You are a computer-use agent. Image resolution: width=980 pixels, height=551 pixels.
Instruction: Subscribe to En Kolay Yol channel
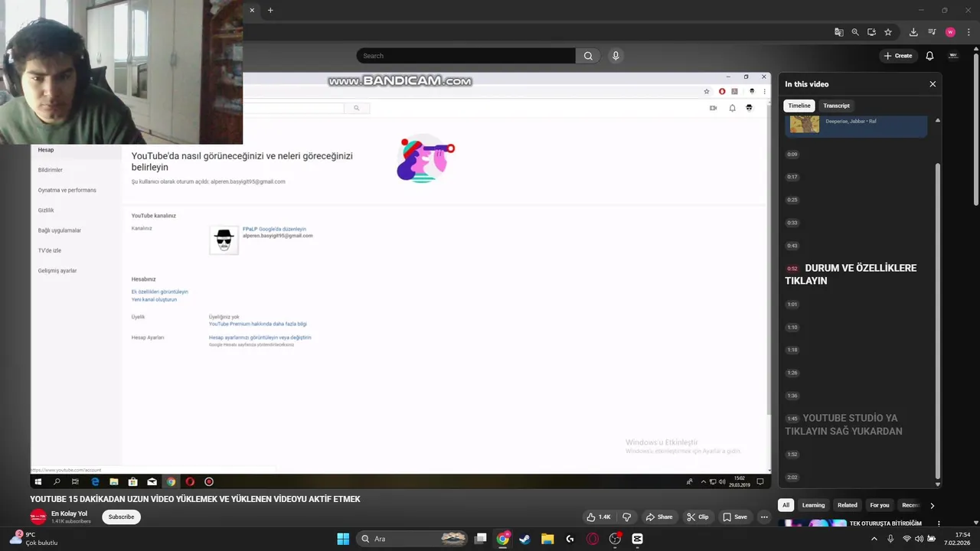coord(121,517)
